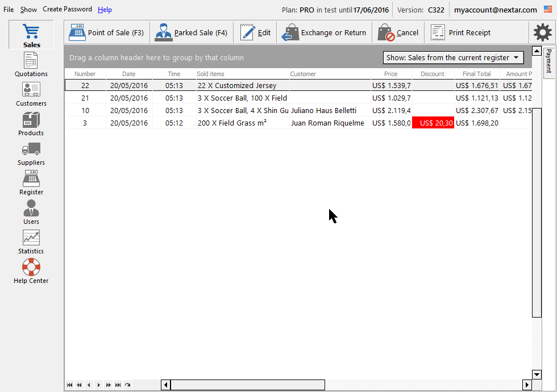
Task: Click Edit sale button
Action: pos(255,33)
